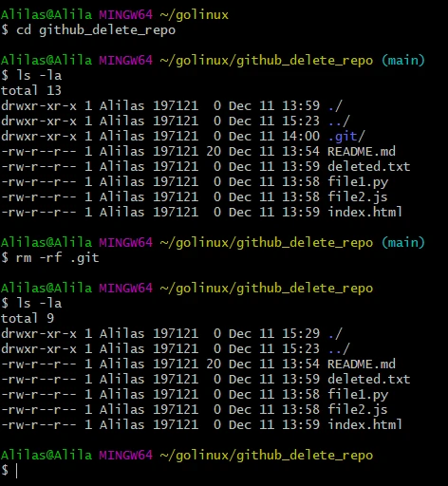This screenshot has height=486, width=448.
Task: Click 'drwxr-xr-x' permissions on the .git/ row
Action: 39,137
